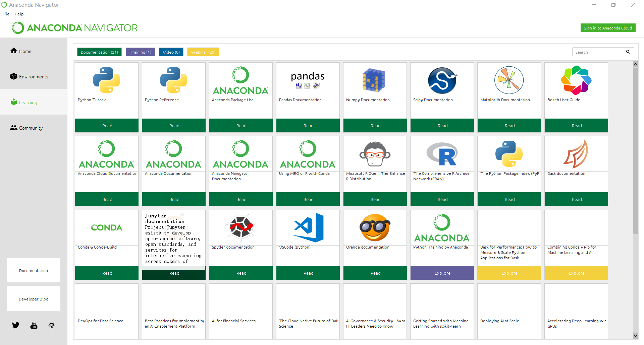644x345 pixels.
Task: Read the Anaconda Cloud Documentation
Action: point(107,199)
